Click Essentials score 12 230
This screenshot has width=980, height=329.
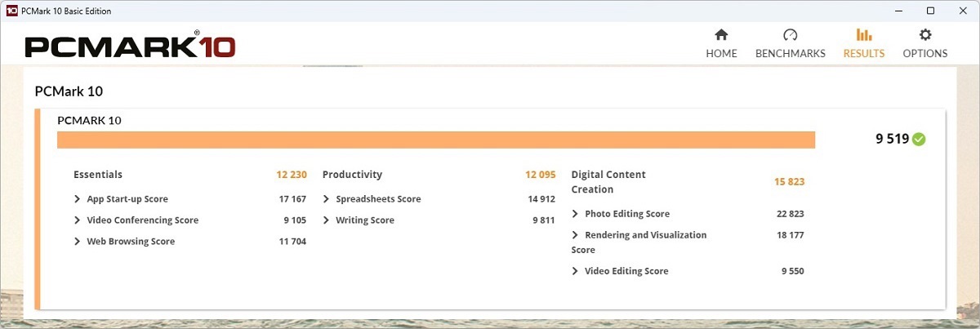click(x=292, y=175)
